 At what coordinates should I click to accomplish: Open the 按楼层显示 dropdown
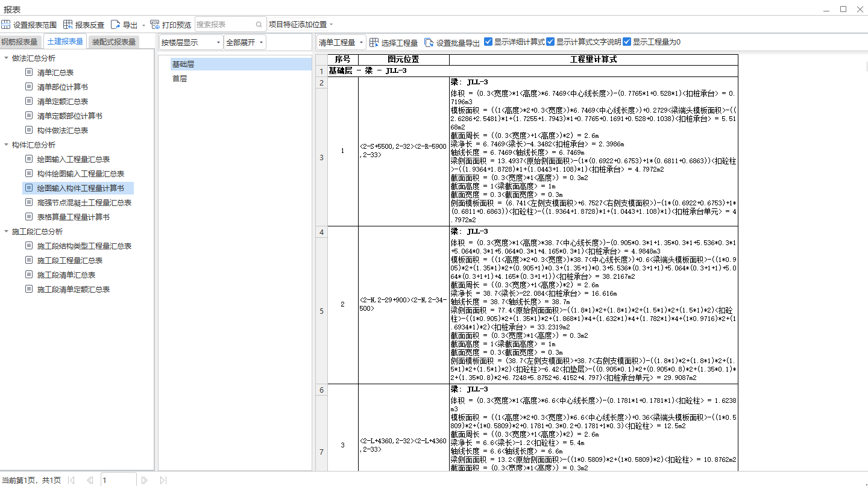190,42
